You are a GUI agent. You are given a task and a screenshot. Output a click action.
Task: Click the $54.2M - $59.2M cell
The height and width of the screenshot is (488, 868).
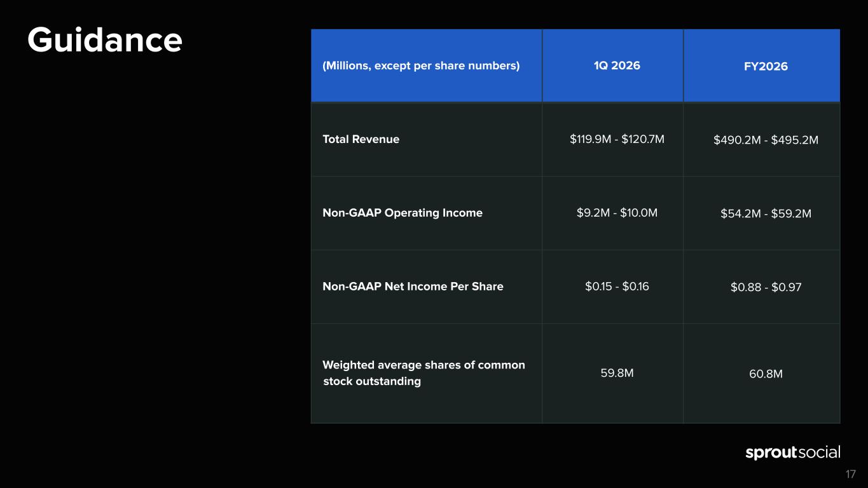click(766, 213)
